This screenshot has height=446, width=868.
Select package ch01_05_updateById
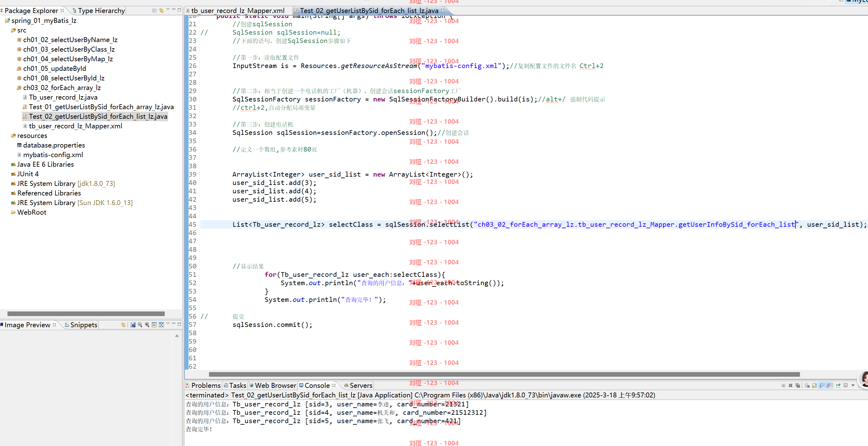click(52, 68)
